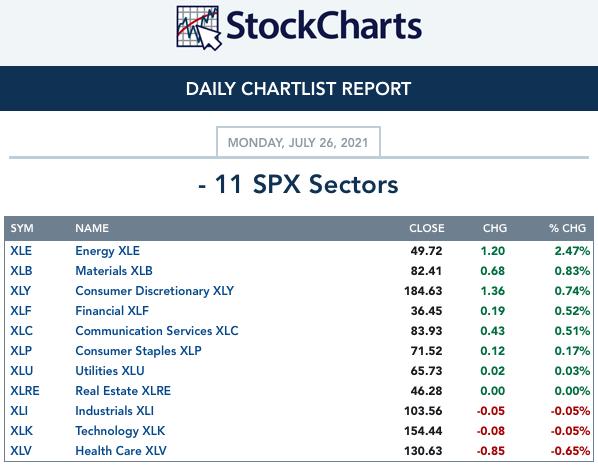Click the CLOSE column header

pyautogui.click(x=427, y=228)
